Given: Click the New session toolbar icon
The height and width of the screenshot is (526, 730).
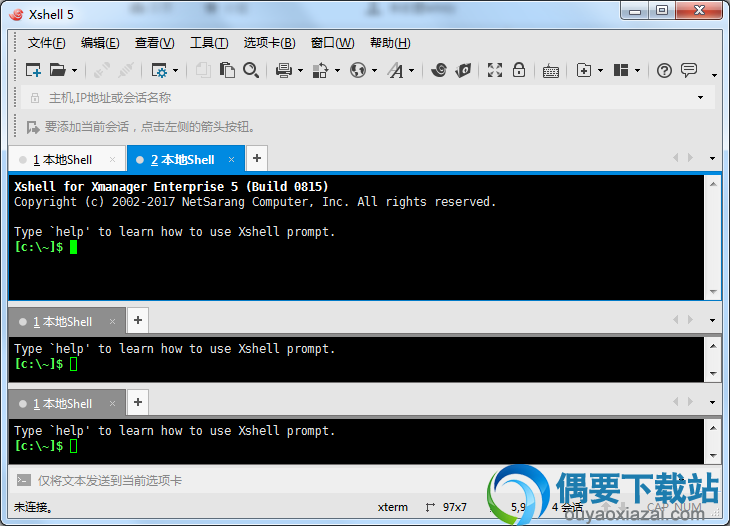Looking at the screenshot, I should click(x=33, y=70).
